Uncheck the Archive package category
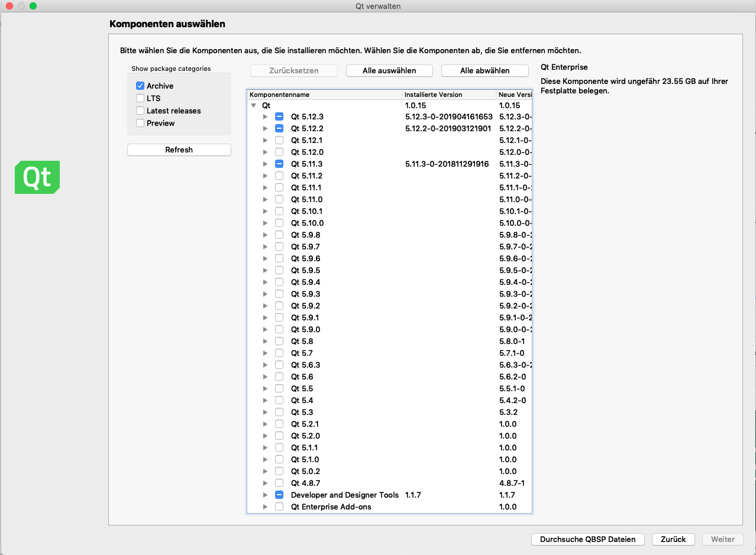756x555 pixels. point(140,86)
